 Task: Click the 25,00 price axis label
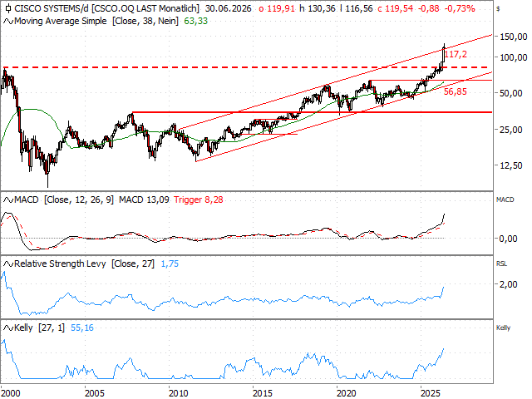[x=511, y=130]
